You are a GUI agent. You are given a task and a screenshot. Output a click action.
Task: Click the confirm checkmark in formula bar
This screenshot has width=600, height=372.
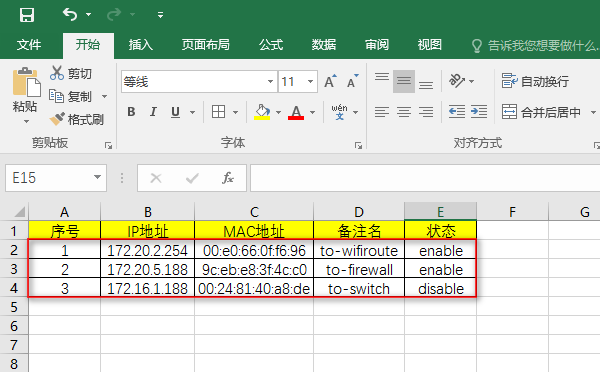point(192,178)
